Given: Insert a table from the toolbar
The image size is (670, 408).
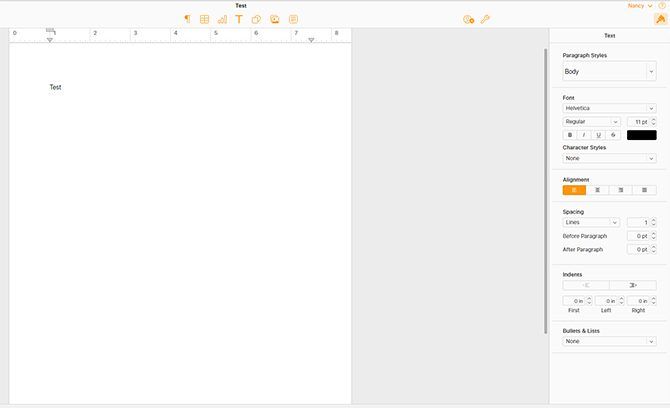Looking at the screenshot, I should [x=204, y=19].
